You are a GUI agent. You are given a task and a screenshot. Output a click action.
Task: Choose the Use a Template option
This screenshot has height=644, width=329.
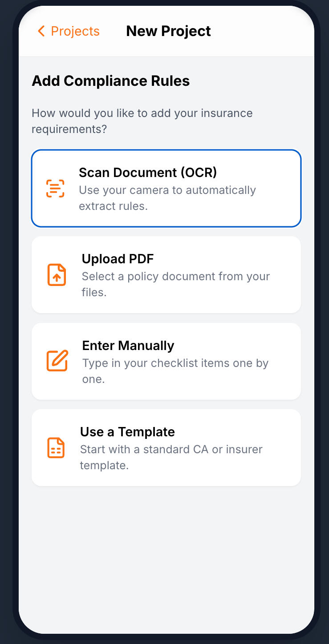pos(166,447)
